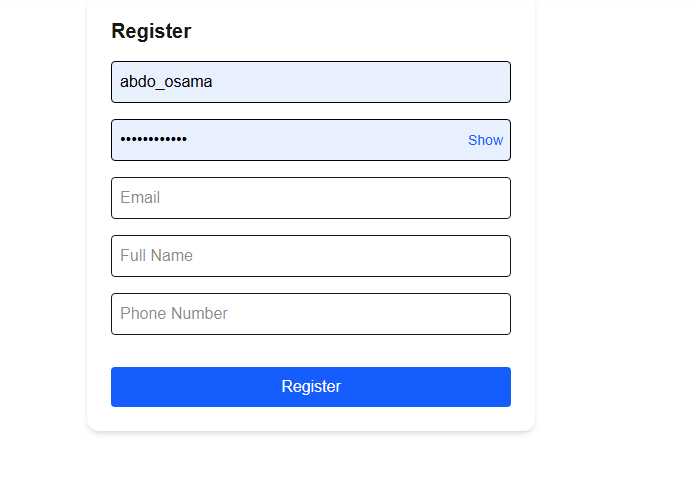This screenshot has width=691, height=487.
Task: Click the Email placeholder text
Action: (x=140, y=197)
